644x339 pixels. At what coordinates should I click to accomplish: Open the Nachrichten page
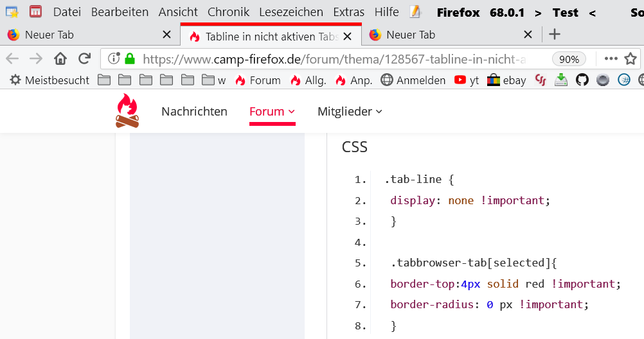(194, 111)
